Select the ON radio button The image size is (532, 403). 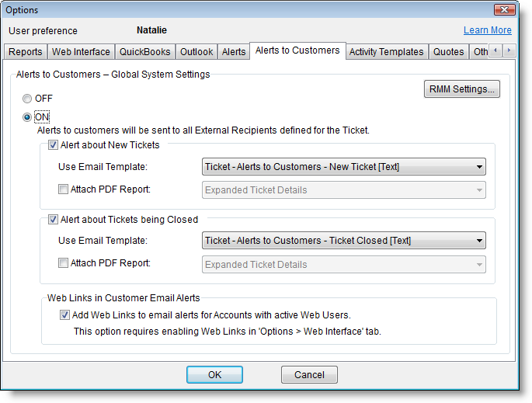(x=28, y=117)
